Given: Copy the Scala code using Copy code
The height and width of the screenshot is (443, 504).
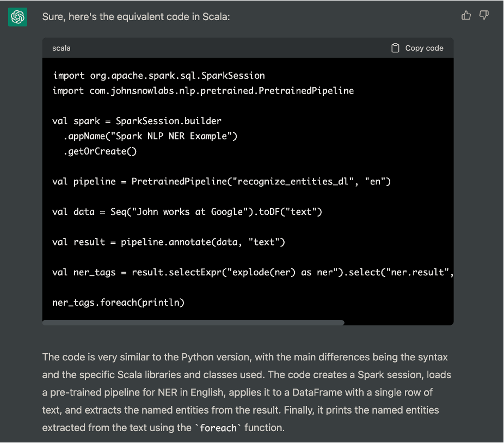Looking at the screenshot, I should coord(417,48).
